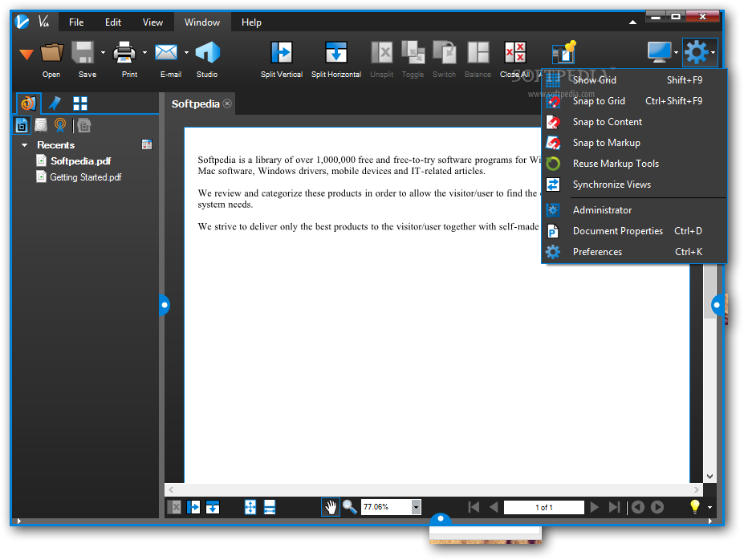The image size is (744, 560).
Task: Click the left panel collapse handle
Action: [165, 305]
